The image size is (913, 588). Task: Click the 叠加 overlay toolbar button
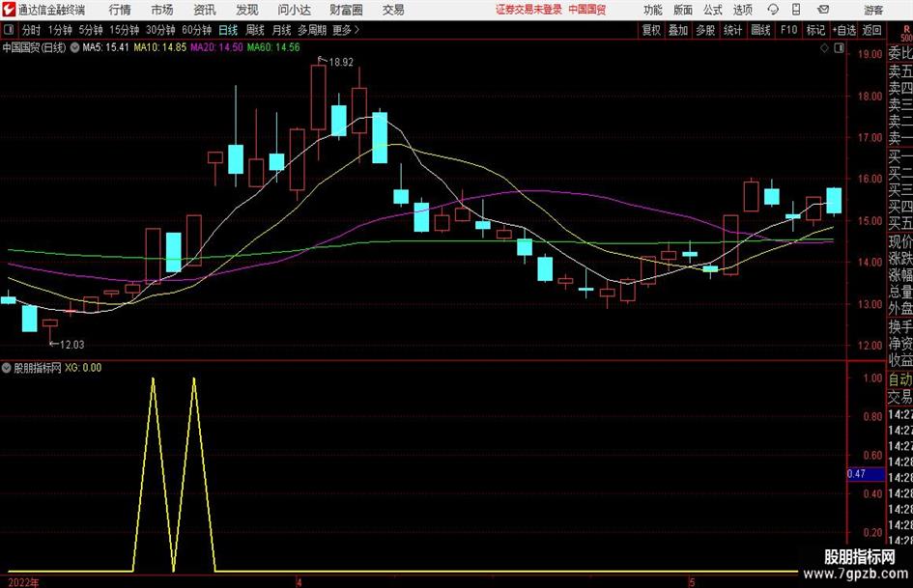(x=678, y=30)
